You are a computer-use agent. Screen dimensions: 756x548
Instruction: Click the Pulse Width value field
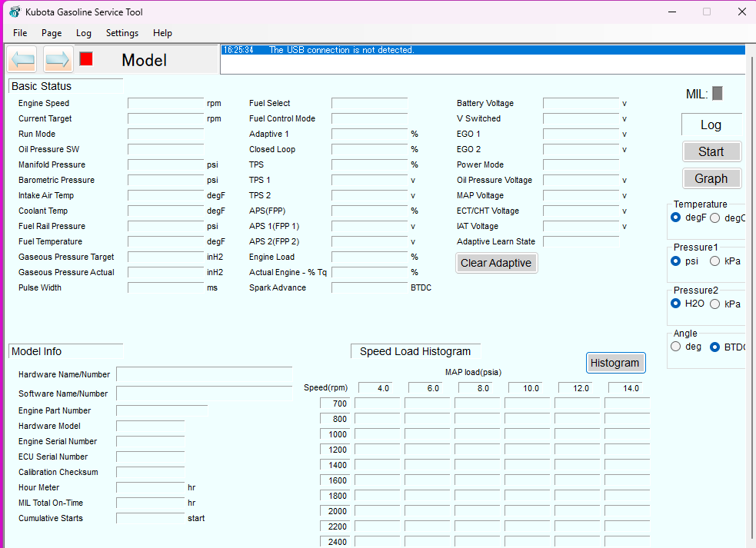166,287
